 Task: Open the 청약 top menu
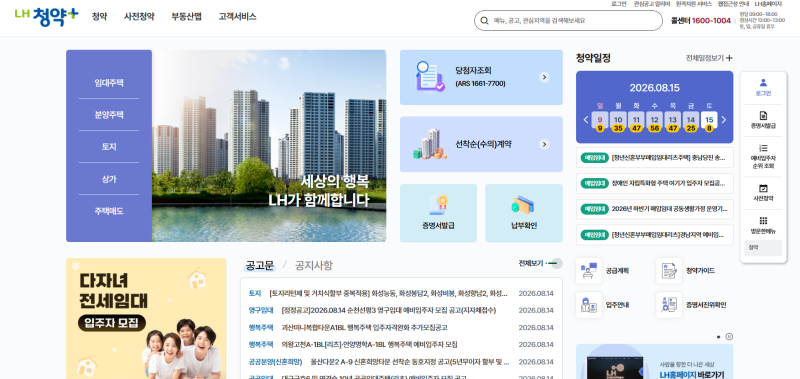[99, 17]
